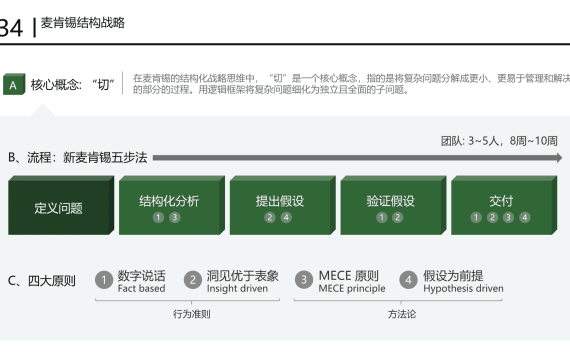The image size is (570, 360).
Task: Click the 交付 process block
Action: 504,205
